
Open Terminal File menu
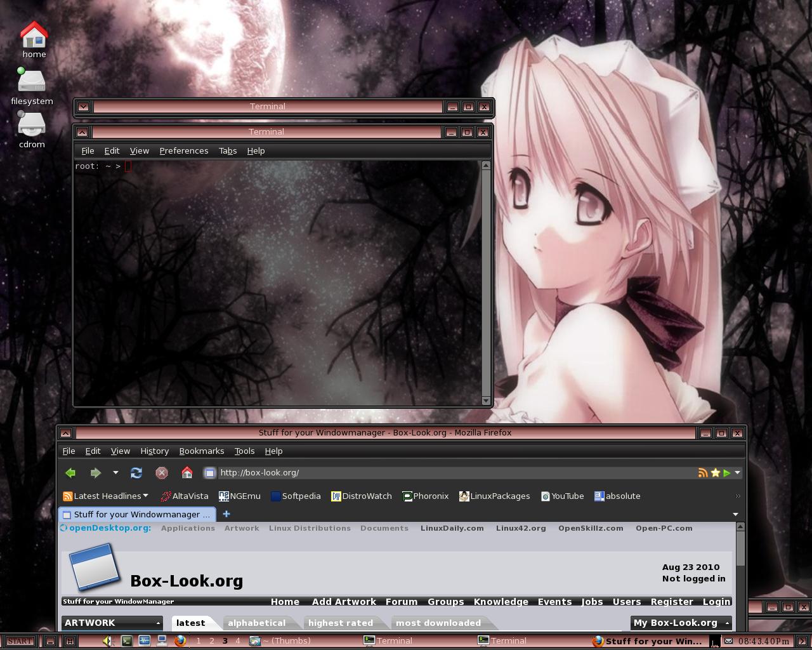tap(88, 151)
